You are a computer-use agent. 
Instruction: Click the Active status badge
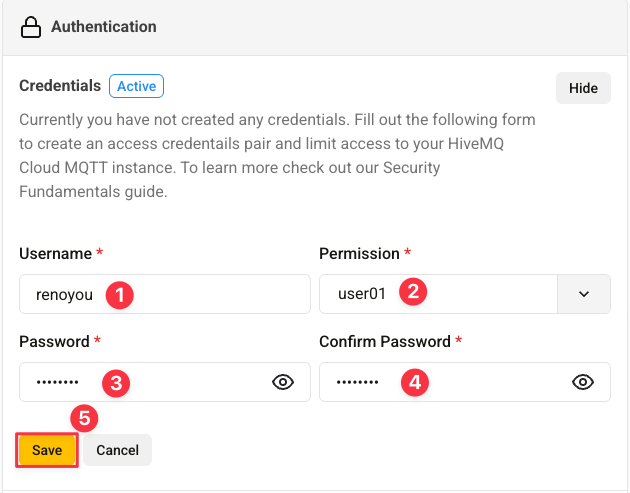(x=136, y=86)
